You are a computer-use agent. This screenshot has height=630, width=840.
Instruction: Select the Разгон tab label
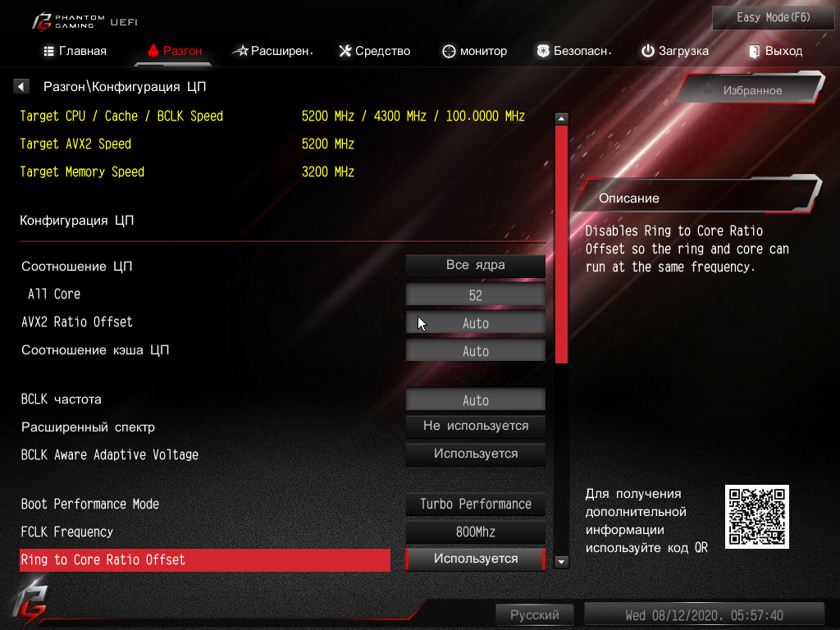coord(182,51)
